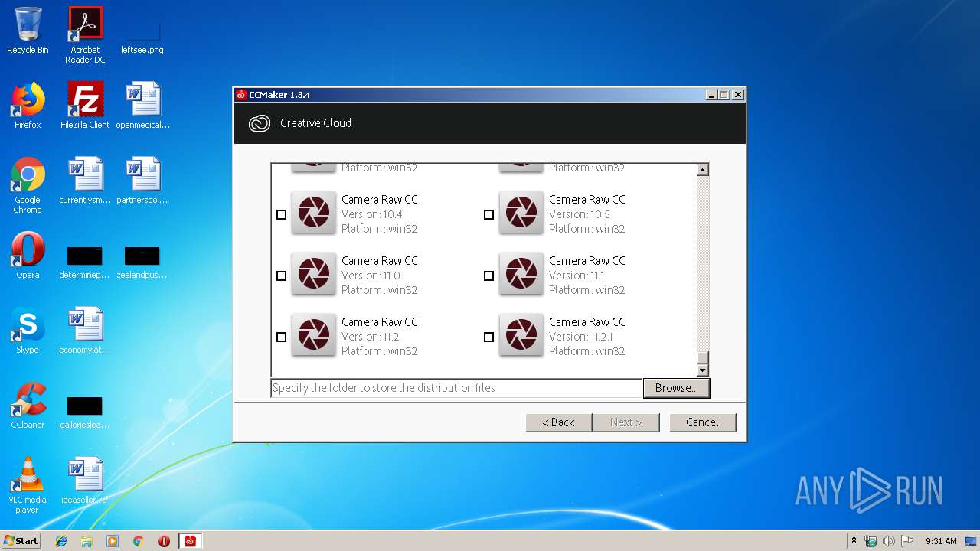Click the Camera Raw CC 11.2.1 icon
Screen dimensions: 980x551
(521, 334)
